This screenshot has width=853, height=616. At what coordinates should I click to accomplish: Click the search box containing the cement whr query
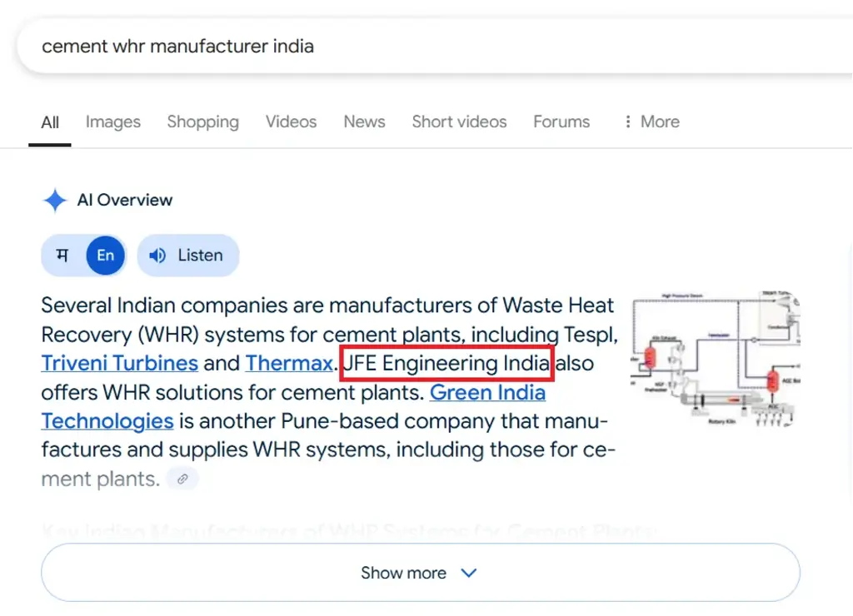coord(417,46)
